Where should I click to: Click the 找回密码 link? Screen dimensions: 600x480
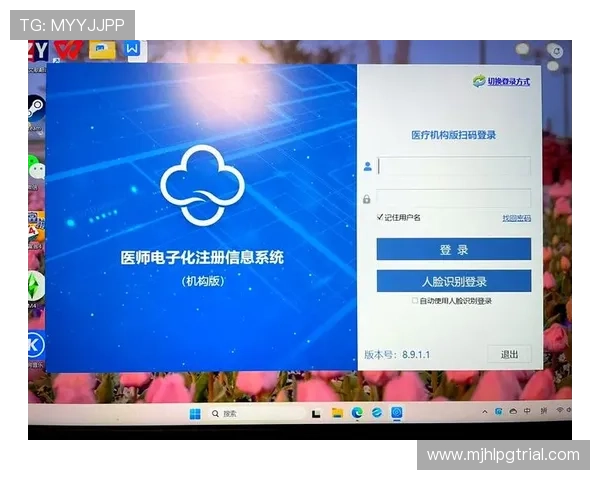(517, 218)
